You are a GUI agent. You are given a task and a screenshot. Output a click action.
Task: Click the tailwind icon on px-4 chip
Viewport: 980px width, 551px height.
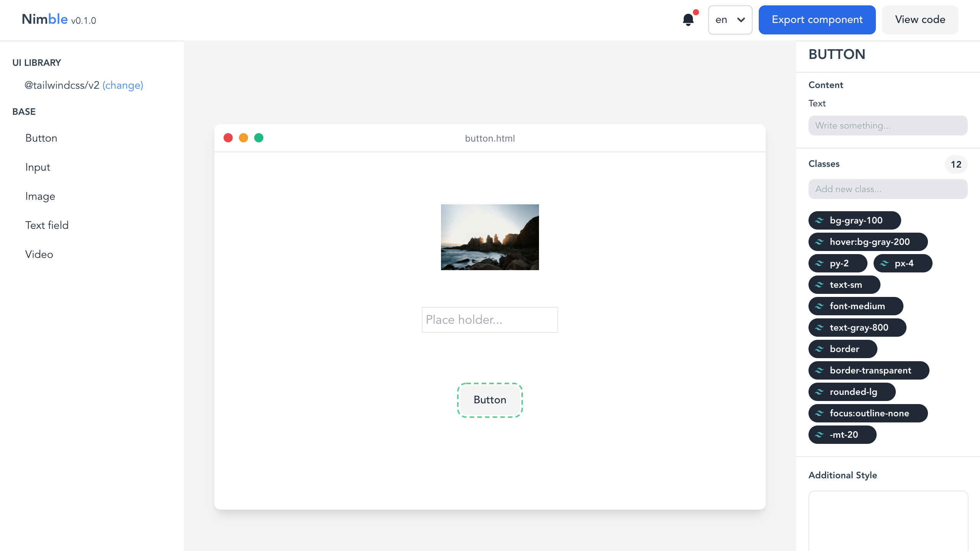tap(884, 263)
